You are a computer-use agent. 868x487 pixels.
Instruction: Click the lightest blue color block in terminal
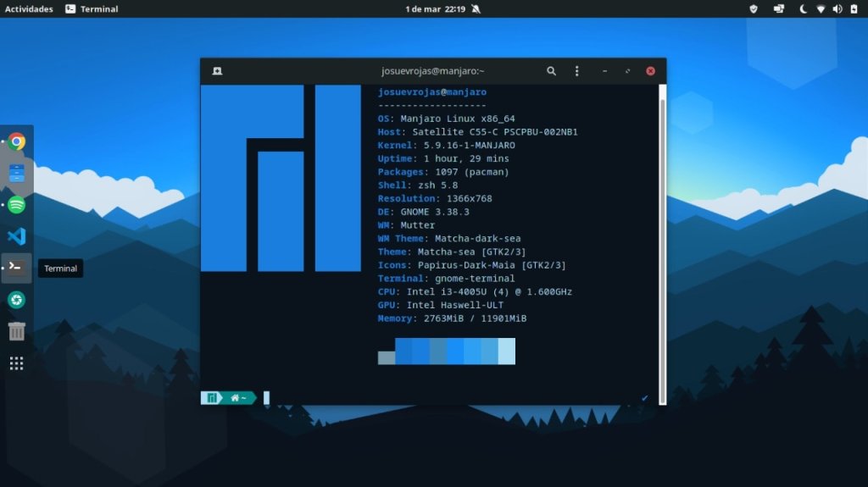click(506, 351)
